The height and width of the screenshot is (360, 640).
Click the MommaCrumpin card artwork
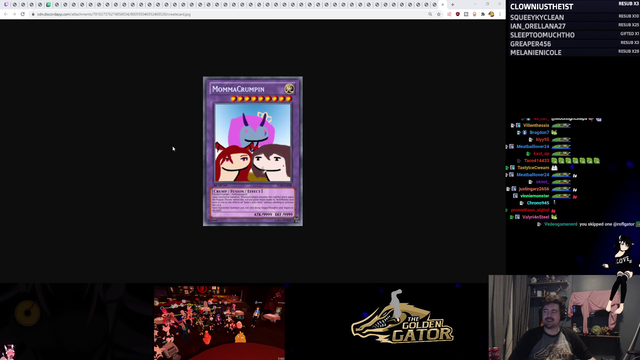pos(253,142)
